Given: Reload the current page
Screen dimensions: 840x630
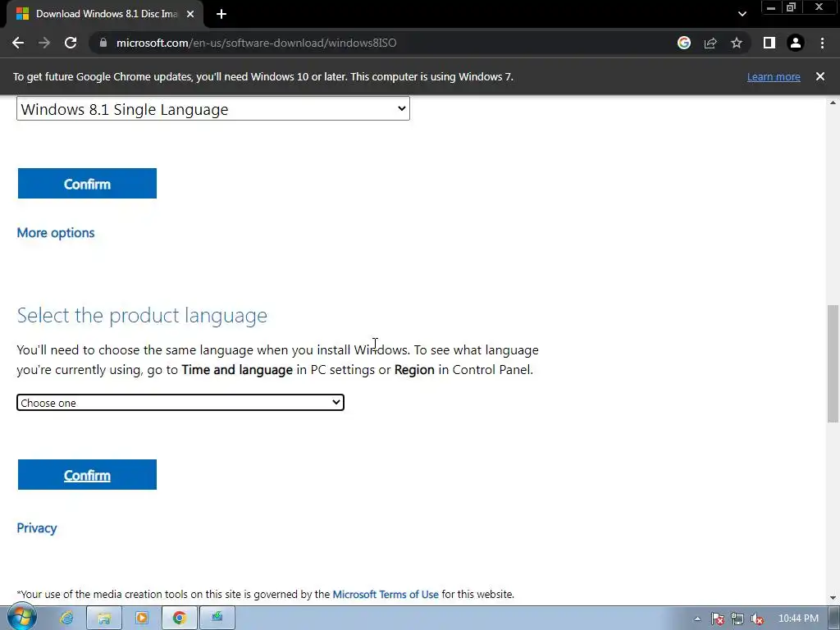Looking at the screenshot, I should pos(71,43).
